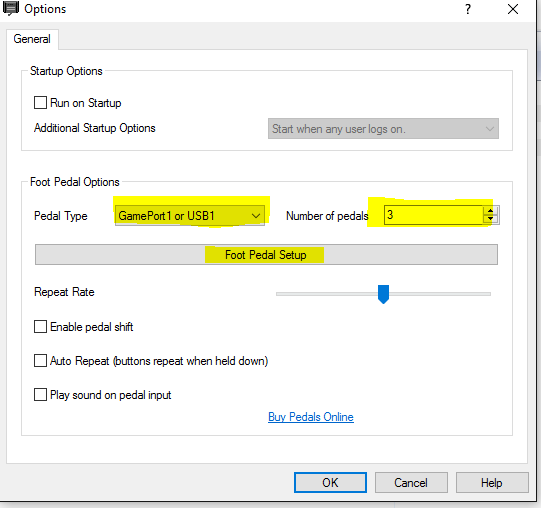Click the Number of pedals input field

434,215
